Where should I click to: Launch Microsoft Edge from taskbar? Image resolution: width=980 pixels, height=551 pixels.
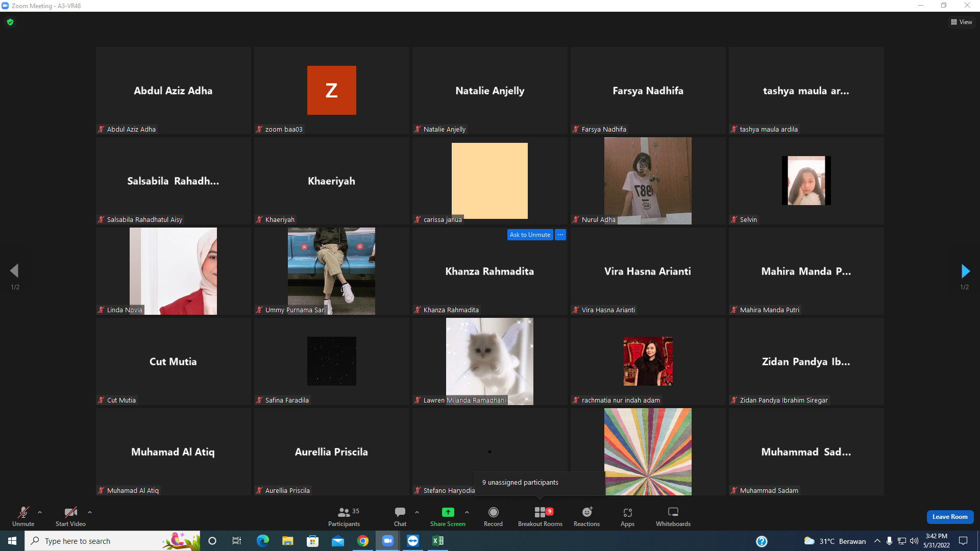coord(262,541)
